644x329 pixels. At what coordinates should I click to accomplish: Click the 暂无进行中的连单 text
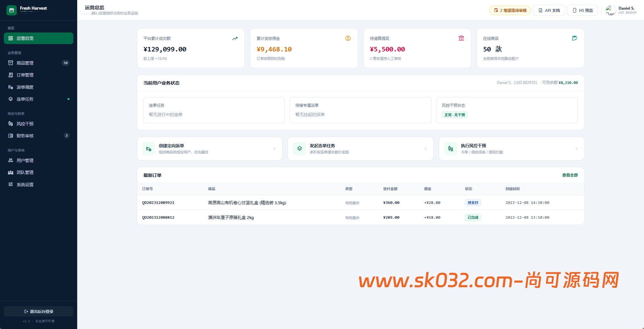(x=166, y=114)
